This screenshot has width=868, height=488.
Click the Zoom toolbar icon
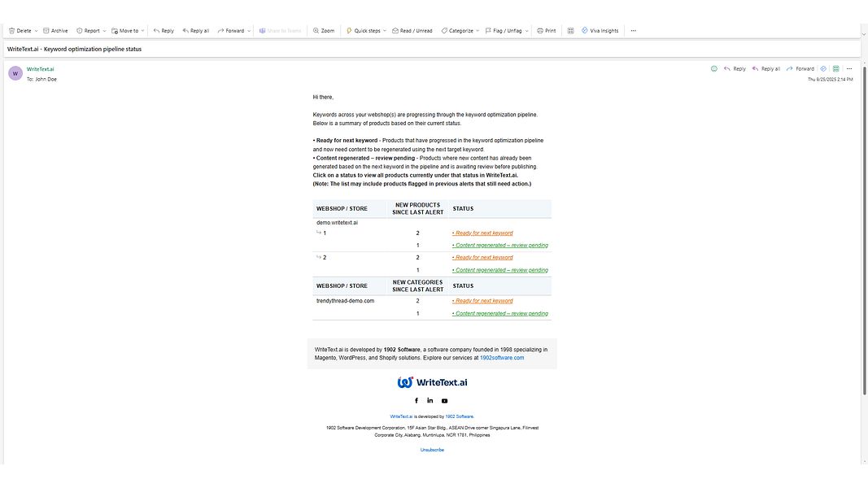[324, 30]
